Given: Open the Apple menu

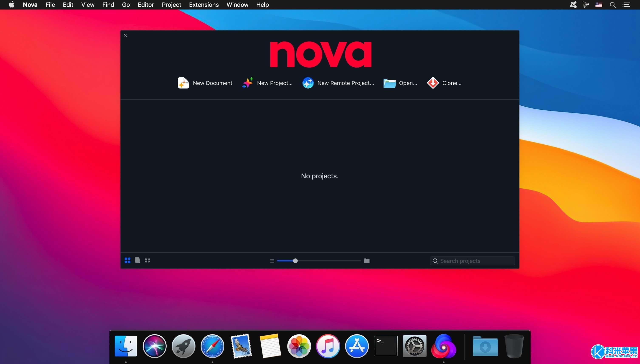Looking at the screenshot, I should 11,4.
